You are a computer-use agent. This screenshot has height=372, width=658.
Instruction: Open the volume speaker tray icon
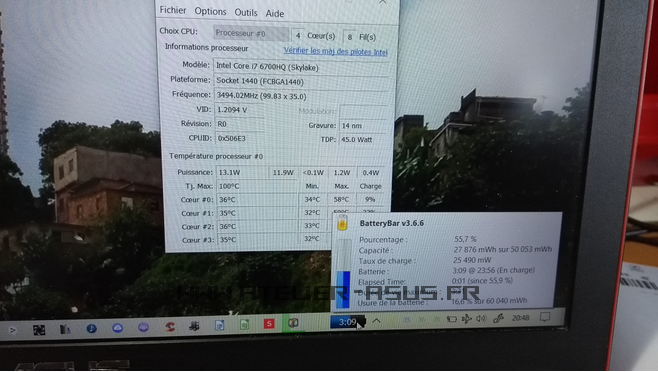(x=481, y=319)
